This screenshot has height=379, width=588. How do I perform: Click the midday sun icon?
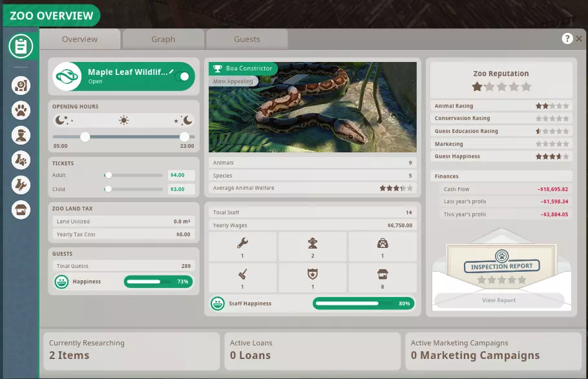tap(124, 120)
